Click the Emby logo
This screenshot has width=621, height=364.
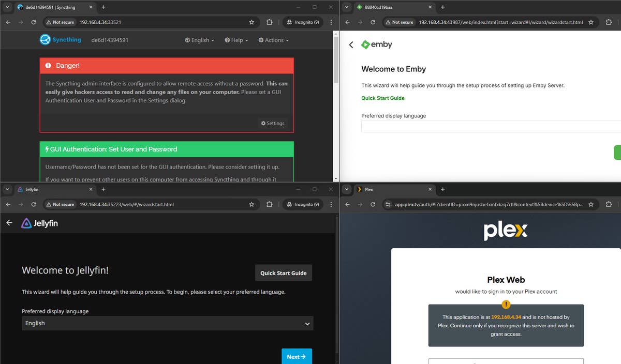tap(377, 44)
